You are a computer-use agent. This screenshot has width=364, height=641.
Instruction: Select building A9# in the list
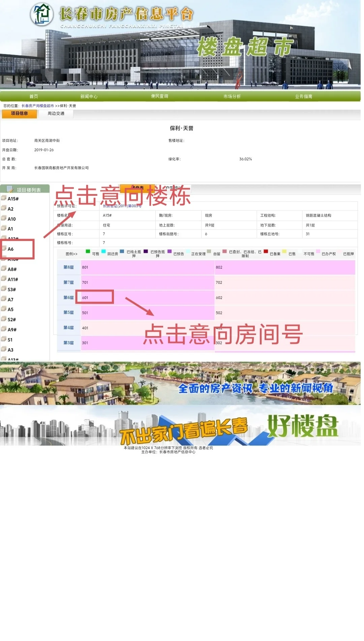tap(12, 330)
